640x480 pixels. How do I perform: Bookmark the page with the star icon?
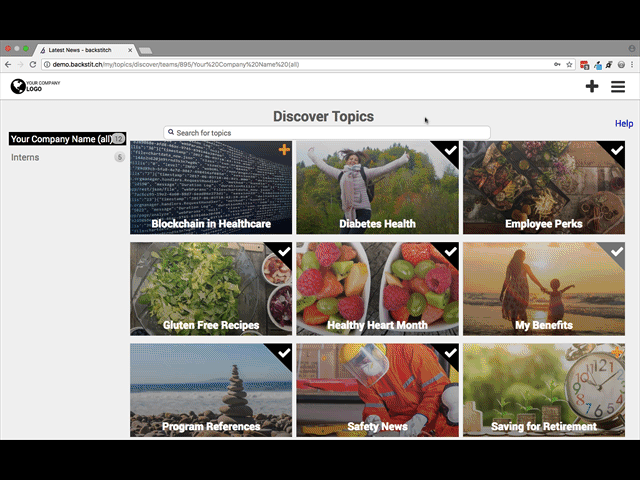coord(569,64)
